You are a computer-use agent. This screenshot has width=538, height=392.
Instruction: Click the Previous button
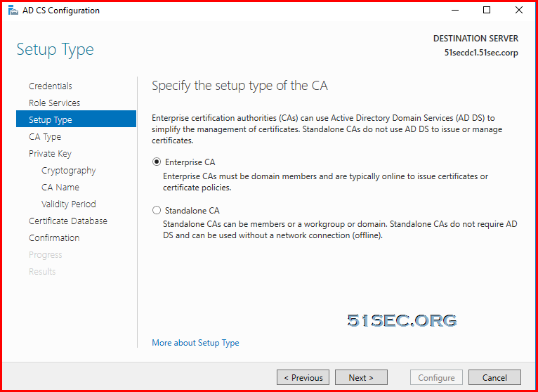click(x=303, y=377)
